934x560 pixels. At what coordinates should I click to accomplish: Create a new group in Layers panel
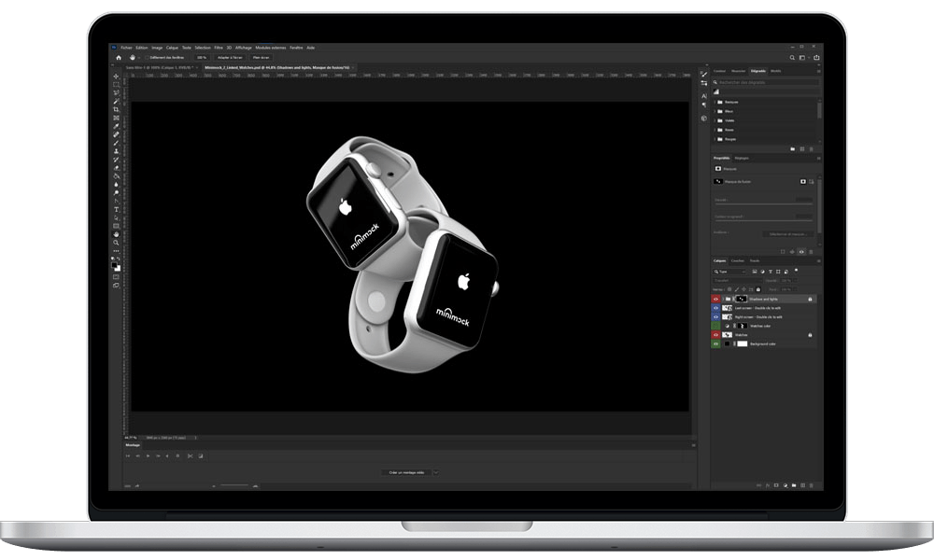[794, 485]
